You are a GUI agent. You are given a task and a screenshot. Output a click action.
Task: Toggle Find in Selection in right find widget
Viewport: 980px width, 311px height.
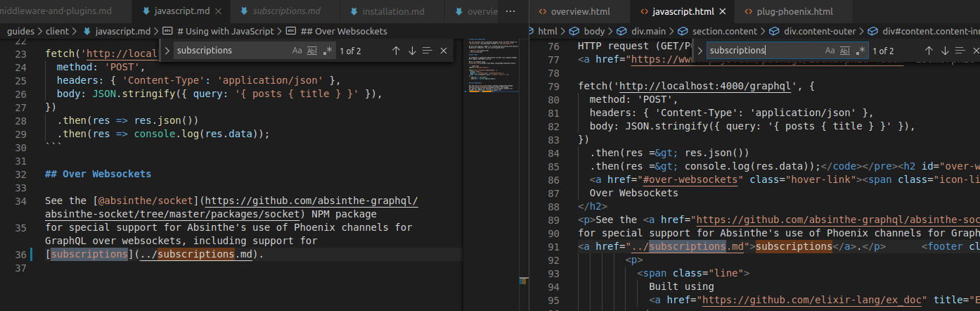click(x=960, y=51)
